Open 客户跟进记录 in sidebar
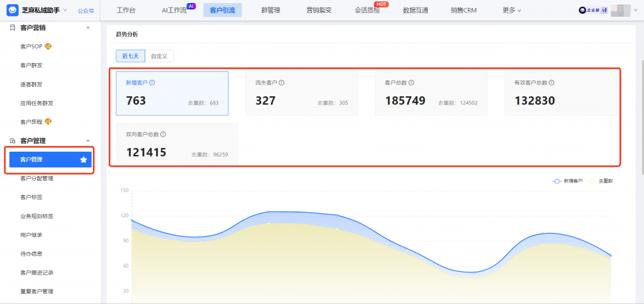 pos(36,273)
